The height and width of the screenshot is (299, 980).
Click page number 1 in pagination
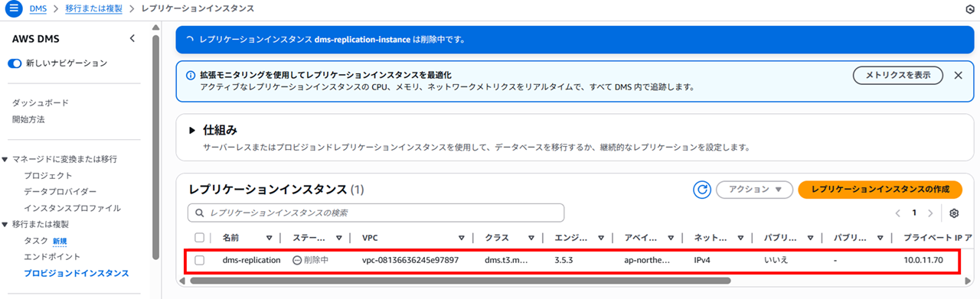pyautogui.click(x=914, y=213)
